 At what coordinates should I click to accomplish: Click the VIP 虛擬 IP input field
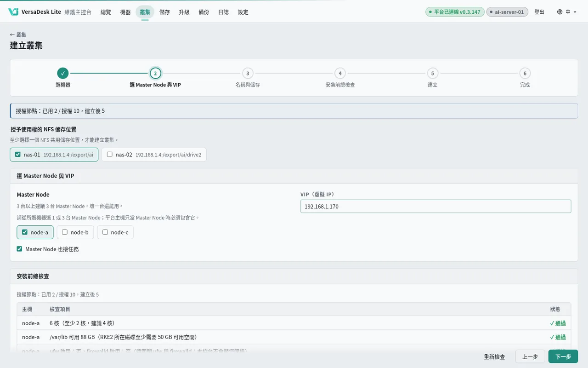click(x=435, y=206)
